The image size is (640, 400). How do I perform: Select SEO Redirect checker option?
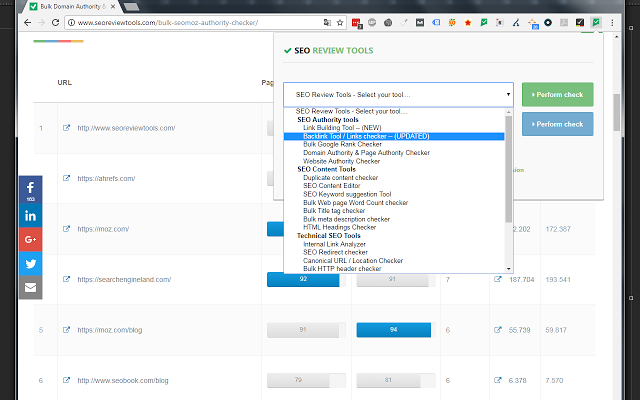click(x=394, y=252)
